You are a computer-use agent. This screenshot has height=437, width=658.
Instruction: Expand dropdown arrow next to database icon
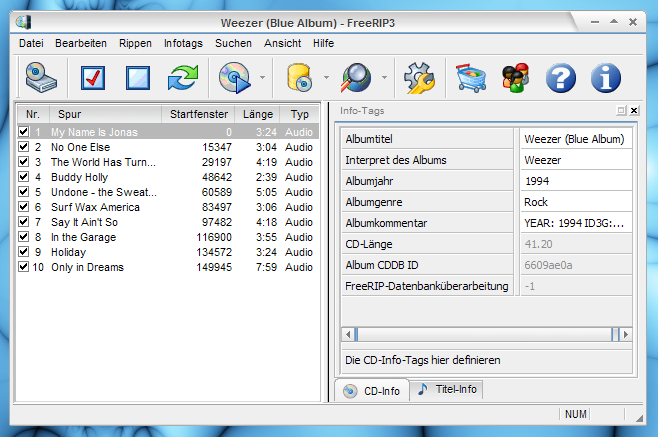click(x=326, y=78)
